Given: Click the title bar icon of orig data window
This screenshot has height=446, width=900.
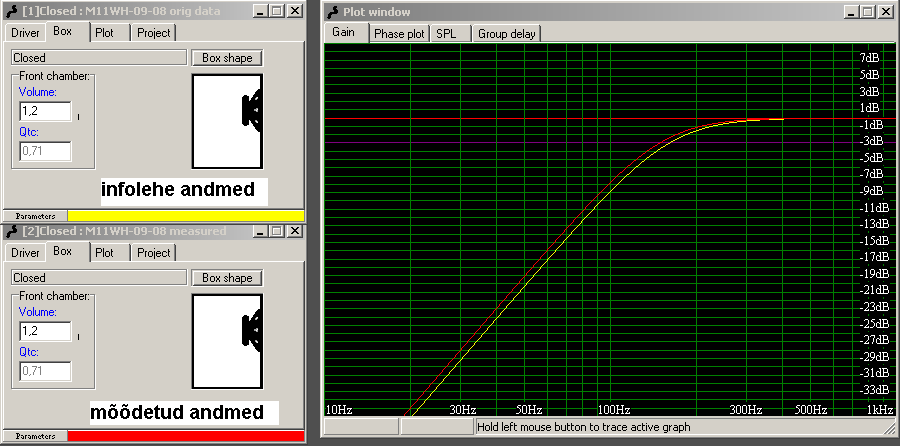Looking at the screenshot, I should 10,10.
